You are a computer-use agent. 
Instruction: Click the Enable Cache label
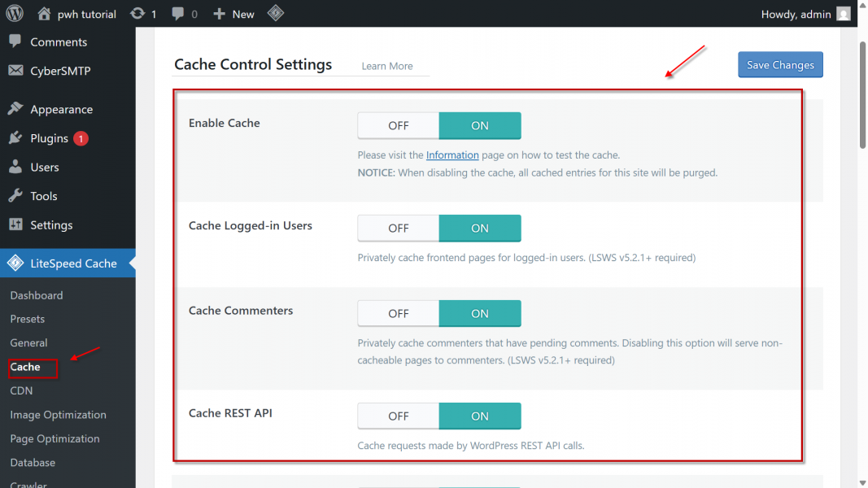point(225,123)
